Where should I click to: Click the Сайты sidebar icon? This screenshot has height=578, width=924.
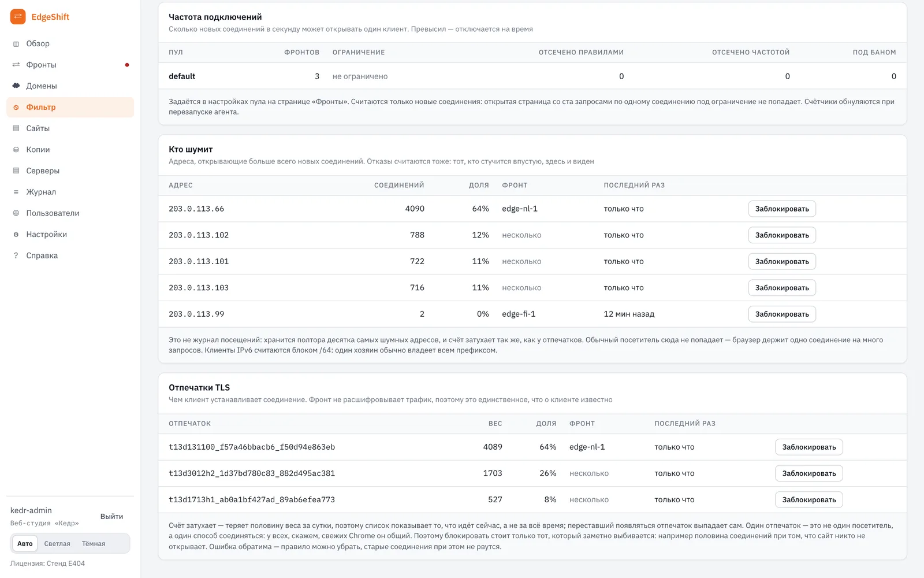pyautogui.click(x=16, y=128)
